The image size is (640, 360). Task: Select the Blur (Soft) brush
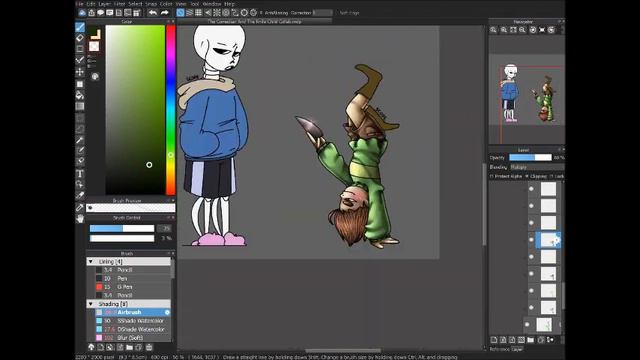(x=133, y=338)
